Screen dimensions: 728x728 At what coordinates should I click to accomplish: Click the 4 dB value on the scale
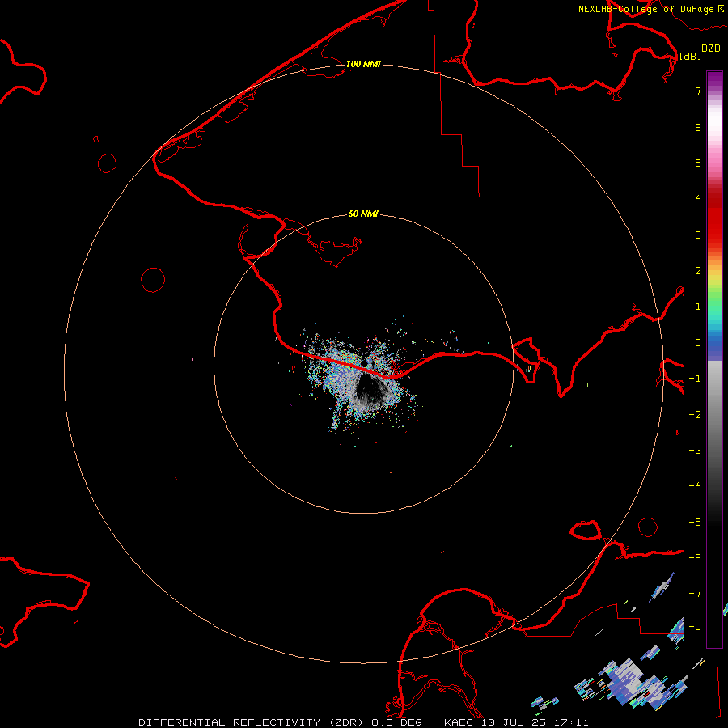click(698, 199)
